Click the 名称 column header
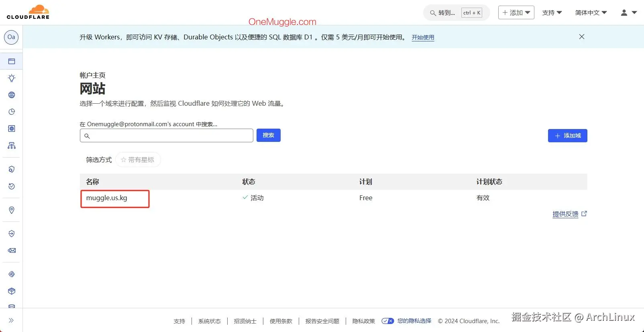Image resolution: width=644 pixels, height=332 pixels. 92,182
